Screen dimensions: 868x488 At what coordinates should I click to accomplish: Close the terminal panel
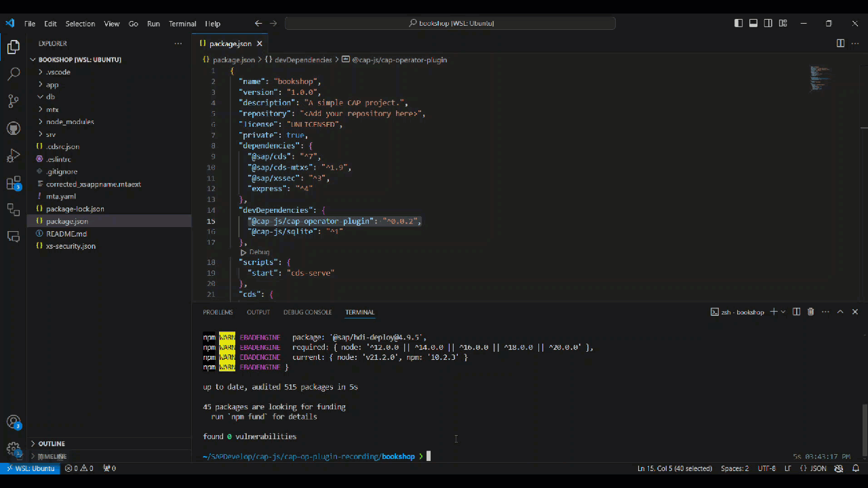coord(854,312)
